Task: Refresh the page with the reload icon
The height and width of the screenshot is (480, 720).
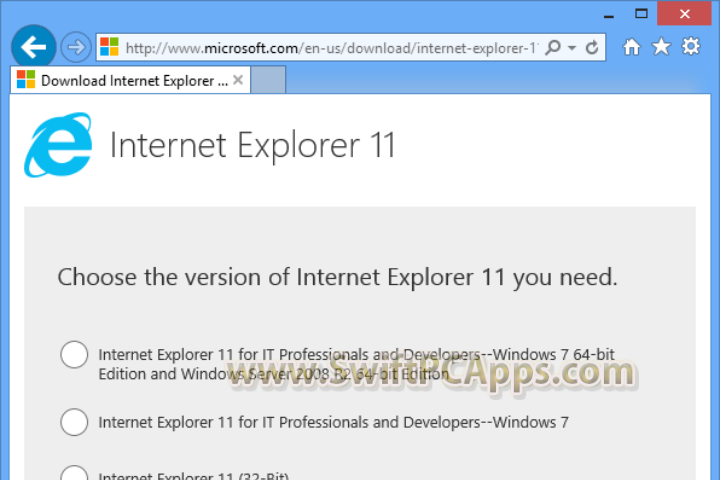Action: click(592, 47)
